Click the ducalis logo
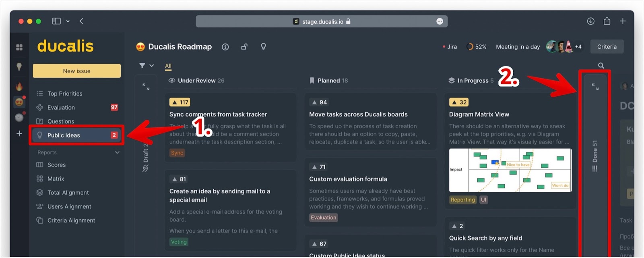644x258 pixels. 65,46
